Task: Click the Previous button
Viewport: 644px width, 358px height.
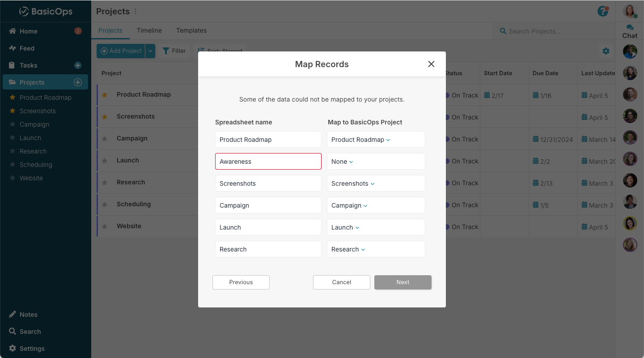Action: coord(241,282)
